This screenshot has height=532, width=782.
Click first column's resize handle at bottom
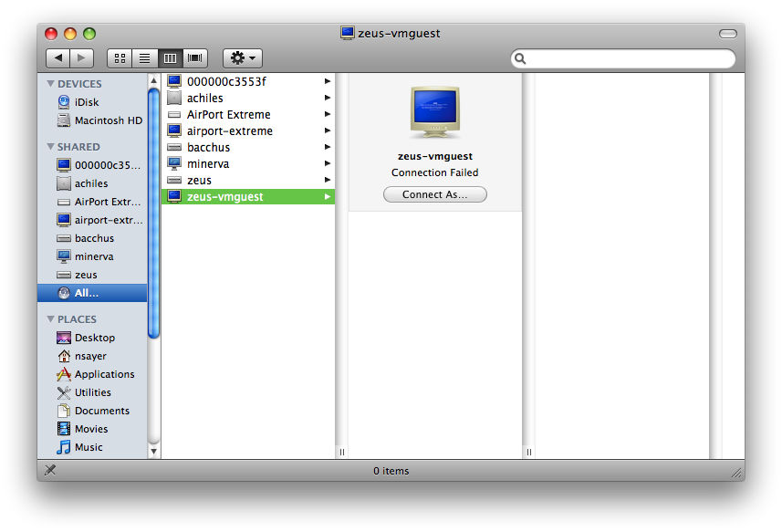pos(341,453)
